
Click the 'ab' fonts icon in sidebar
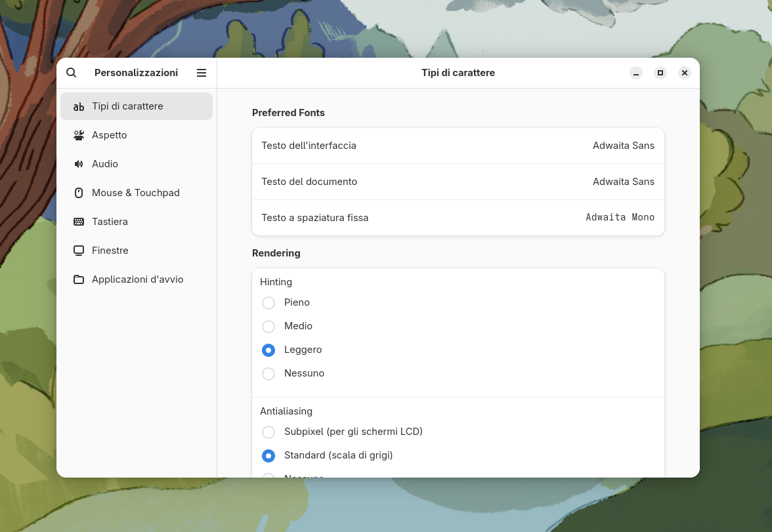point(79,106)
